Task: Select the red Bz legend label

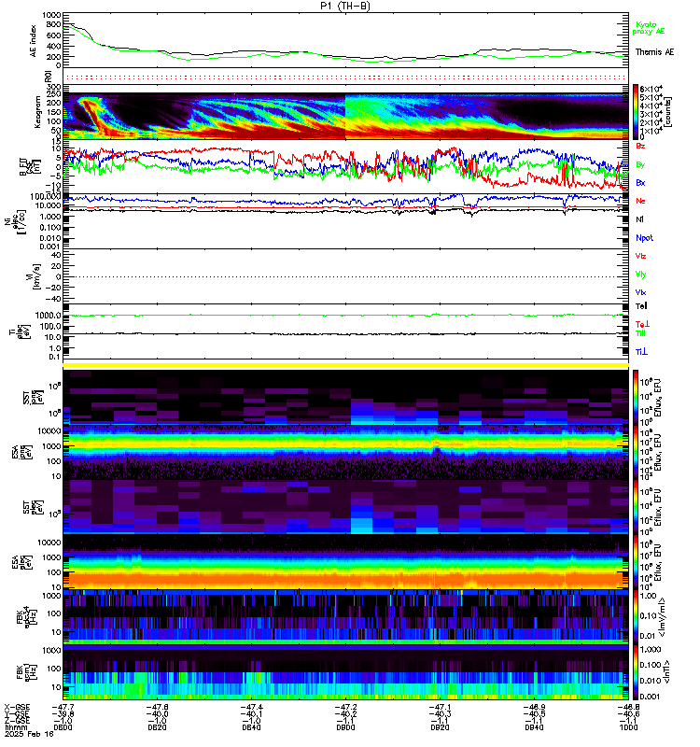Action: click(x=640, y=146)
